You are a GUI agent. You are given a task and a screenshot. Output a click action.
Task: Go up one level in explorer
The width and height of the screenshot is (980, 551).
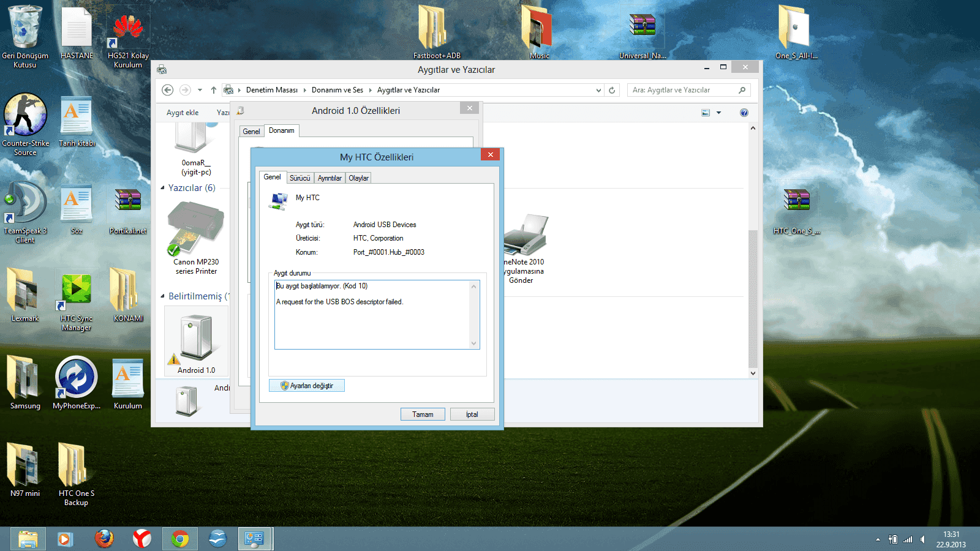[x=214, y=90]
